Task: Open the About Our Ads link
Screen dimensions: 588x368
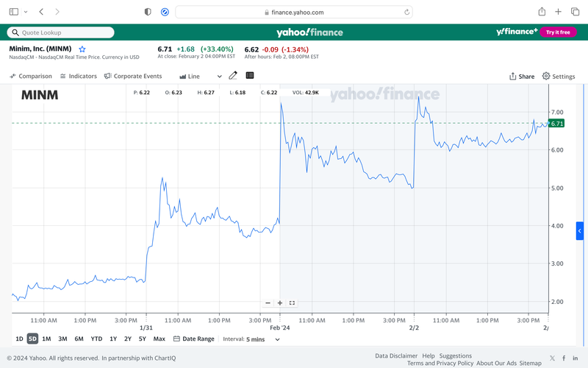Action: coord(496,363)
